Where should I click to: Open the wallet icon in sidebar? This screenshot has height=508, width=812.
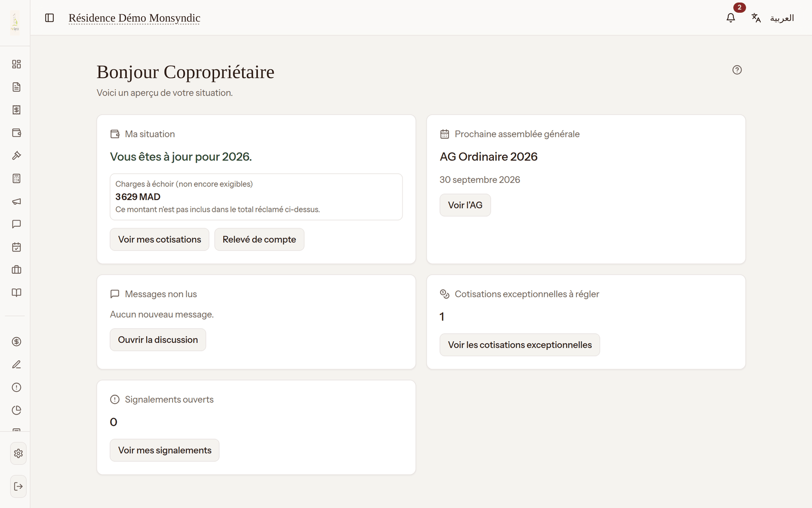[16, 133]
